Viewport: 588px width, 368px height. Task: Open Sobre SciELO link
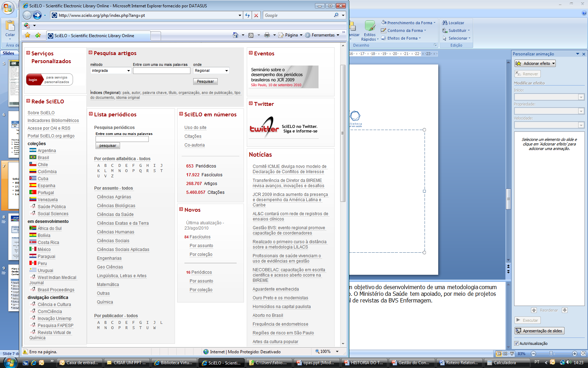[41, 113]
